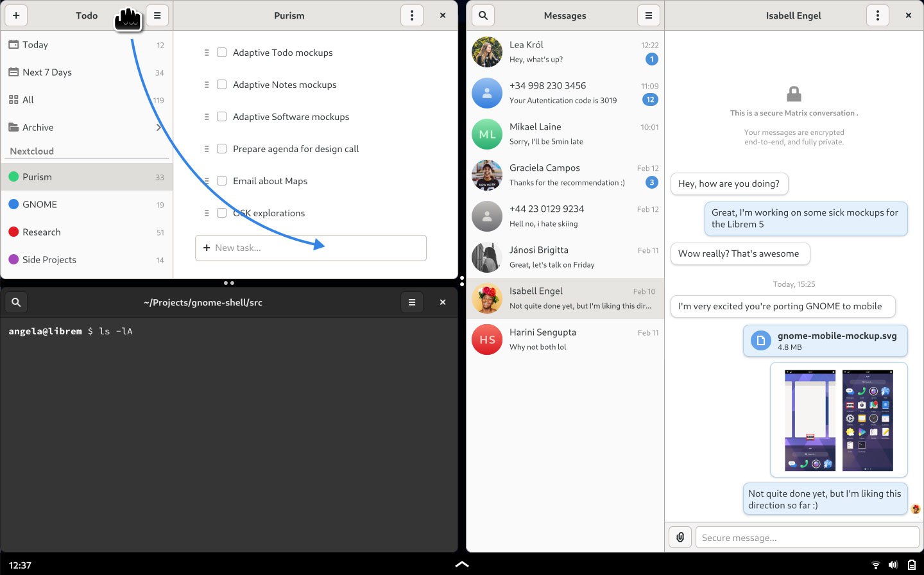Open conversation with Lea Król
Viewport: 924px width, 575px height.
tap(565, 52)
